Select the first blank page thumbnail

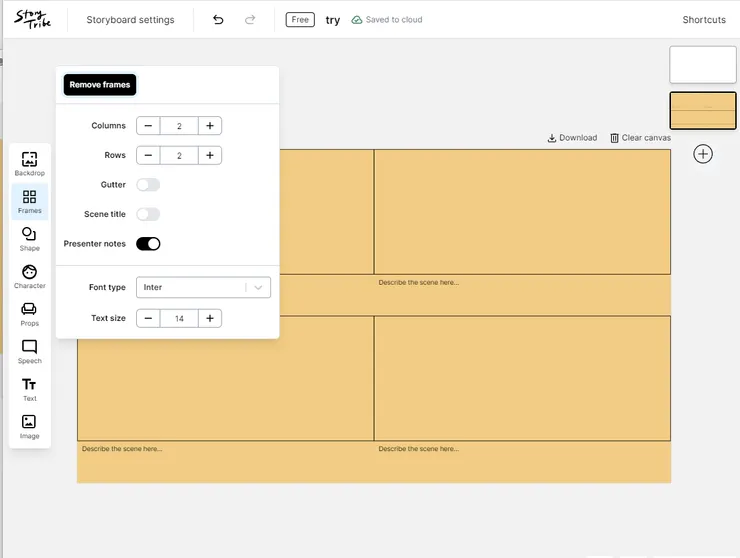[703, 65]
